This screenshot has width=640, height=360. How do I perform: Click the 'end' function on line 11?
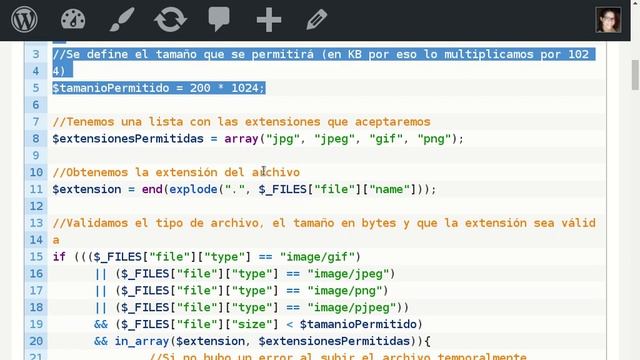(152, 189)
